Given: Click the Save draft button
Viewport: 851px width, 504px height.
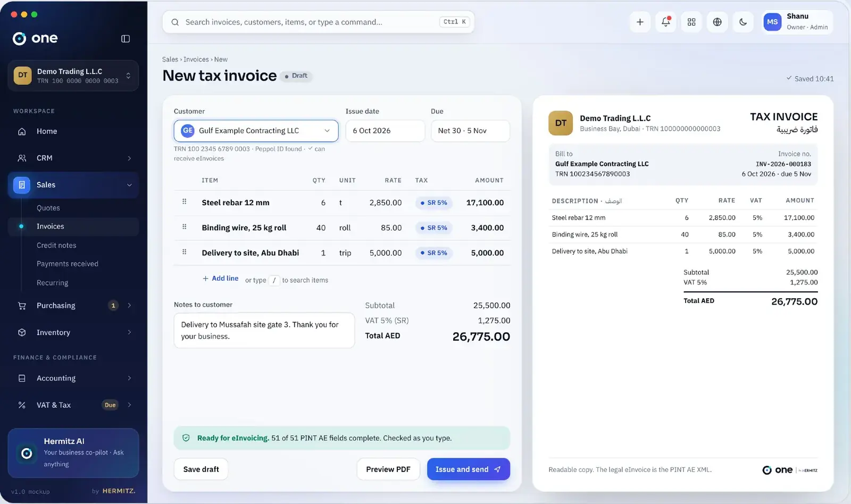Looking at the screenshot, I should [x=201, y=469].
